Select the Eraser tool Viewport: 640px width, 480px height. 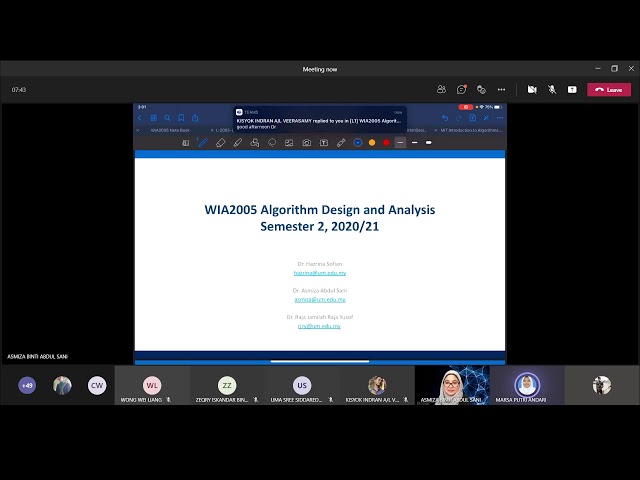coord(220,142)
